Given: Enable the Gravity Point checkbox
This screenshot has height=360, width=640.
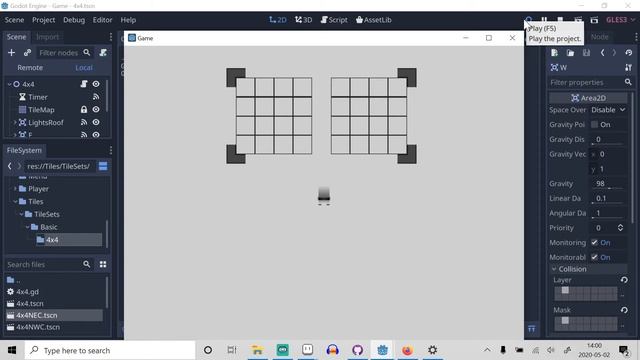Looking at the screenshot, I should 594,124.
